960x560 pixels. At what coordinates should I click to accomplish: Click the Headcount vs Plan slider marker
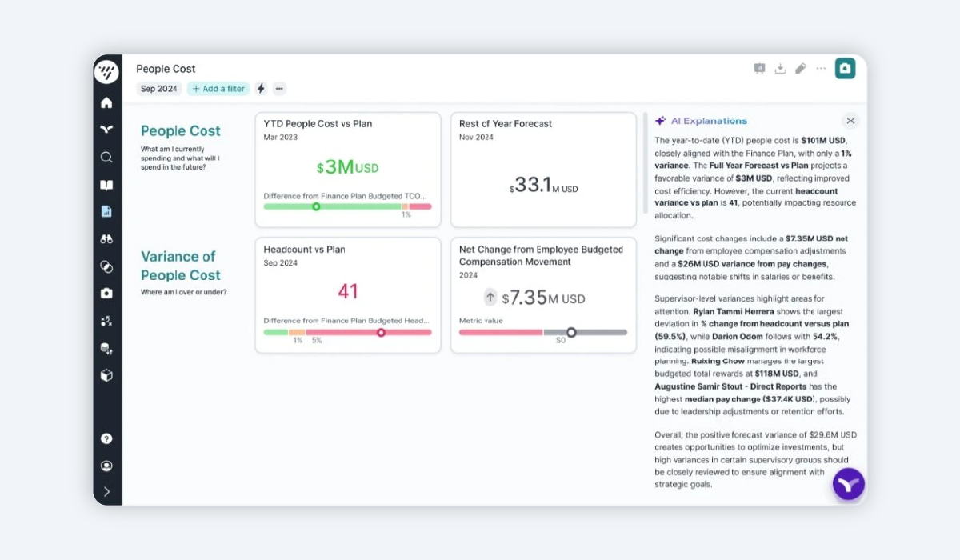tap(381, 332)
